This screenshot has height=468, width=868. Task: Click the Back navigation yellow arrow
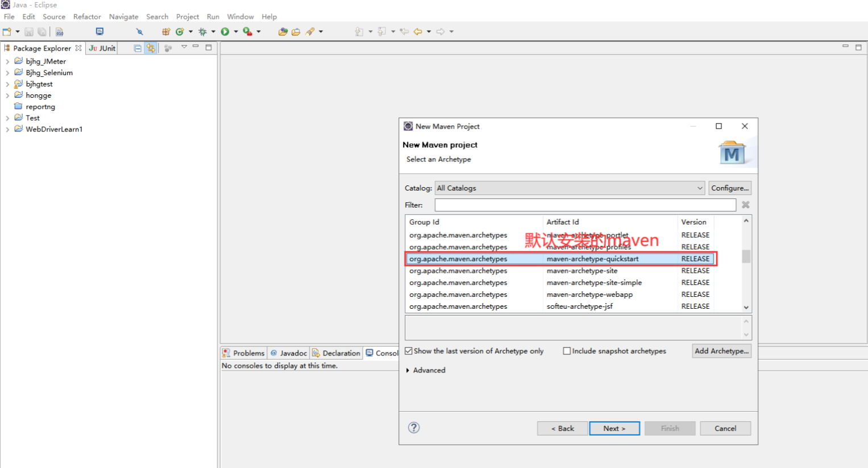[418, 32]
